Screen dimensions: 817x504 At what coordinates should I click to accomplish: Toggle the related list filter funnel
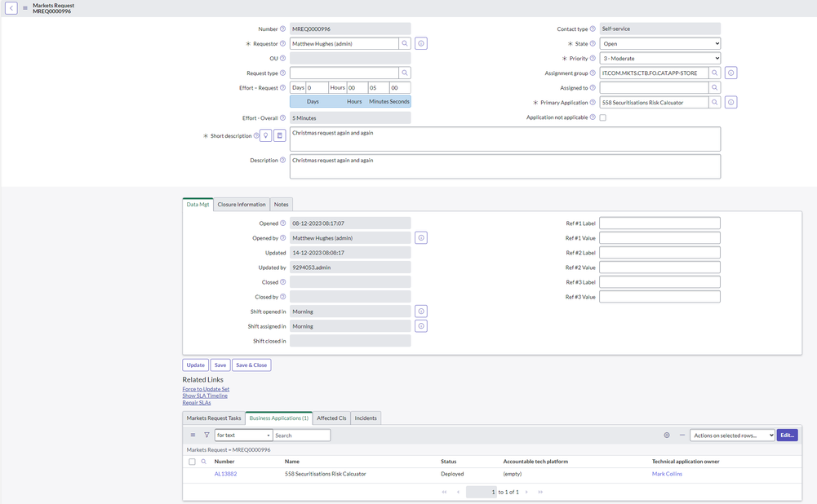click(x=206, y=435)
